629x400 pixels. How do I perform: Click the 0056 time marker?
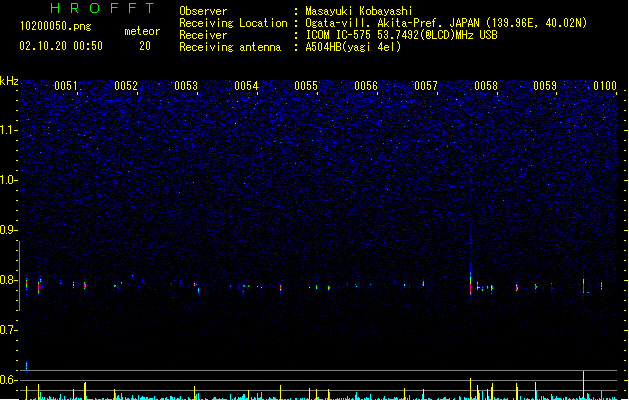[x=366, y=86]
